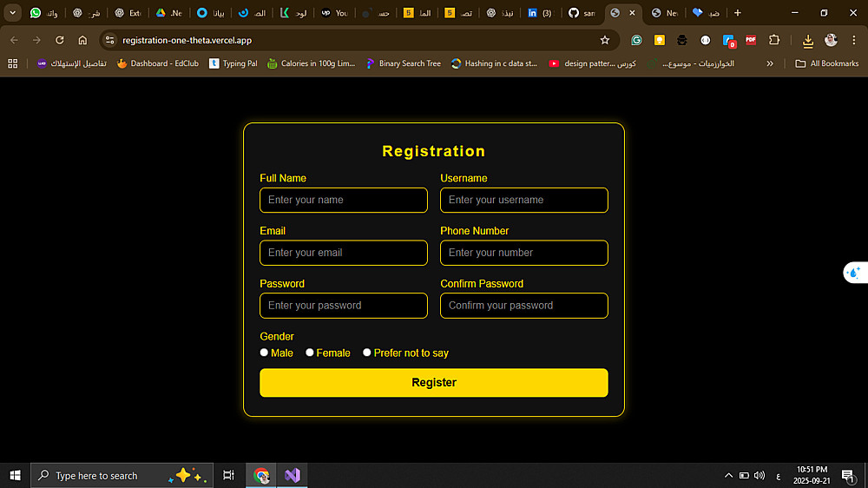Image resolution: width=868 pixels, height=488 pixels.
Task: Switch to the Ext ChatGPT tab
Action: point(128,13)
